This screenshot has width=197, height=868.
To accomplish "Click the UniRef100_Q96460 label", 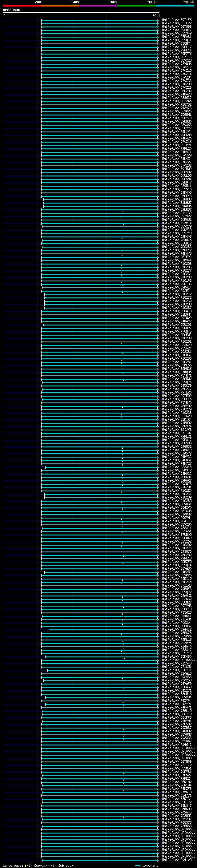I will click(177, 687).
